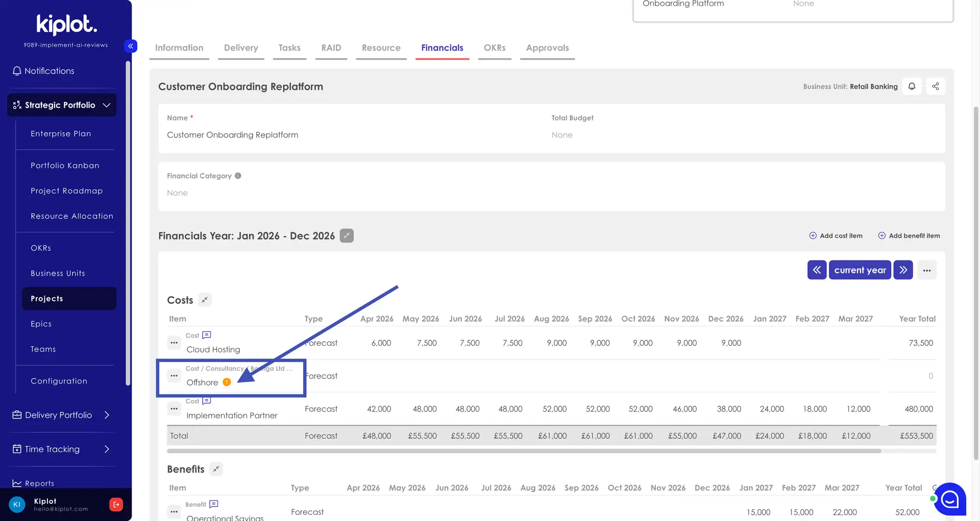The width and height of the screenshot is (980, 521).
Task: Open the Implementation Partner comment icon
Action: (207, 401)
